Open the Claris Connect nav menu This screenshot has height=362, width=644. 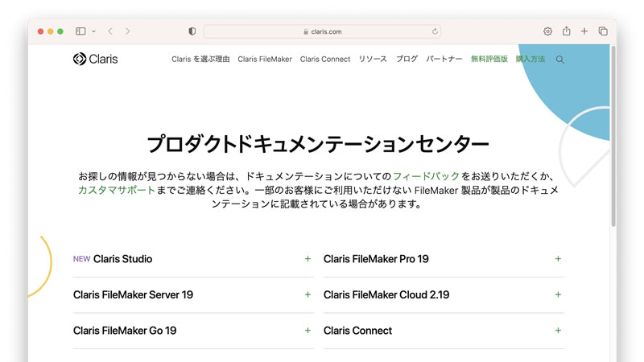click(x=325, y=59)
